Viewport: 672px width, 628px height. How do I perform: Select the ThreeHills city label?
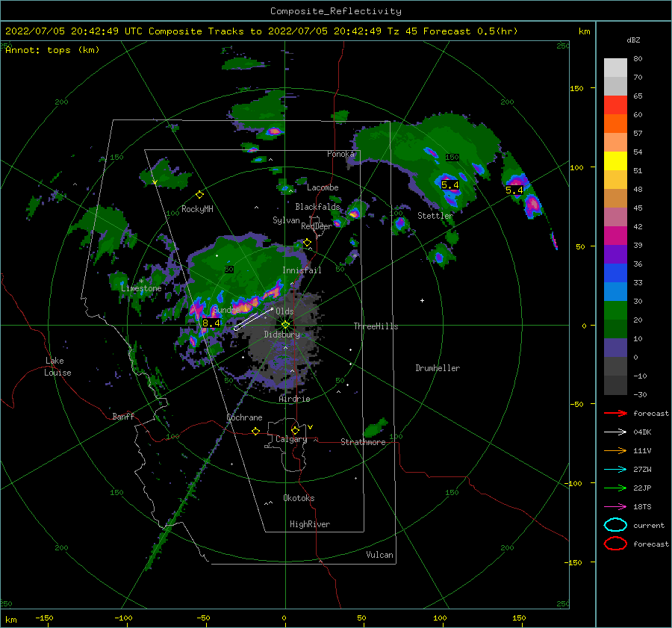click(x=376, y=326)
